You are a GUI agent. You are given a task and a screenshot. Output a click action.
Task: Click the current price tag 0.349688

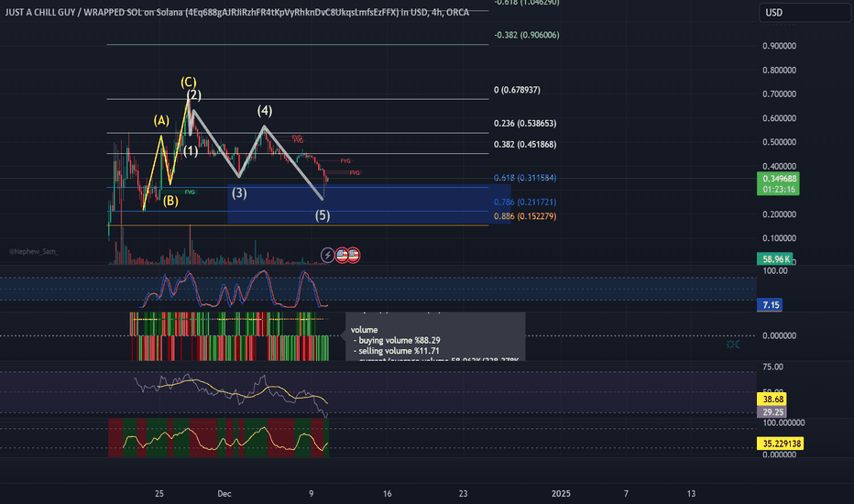(778, 179)
